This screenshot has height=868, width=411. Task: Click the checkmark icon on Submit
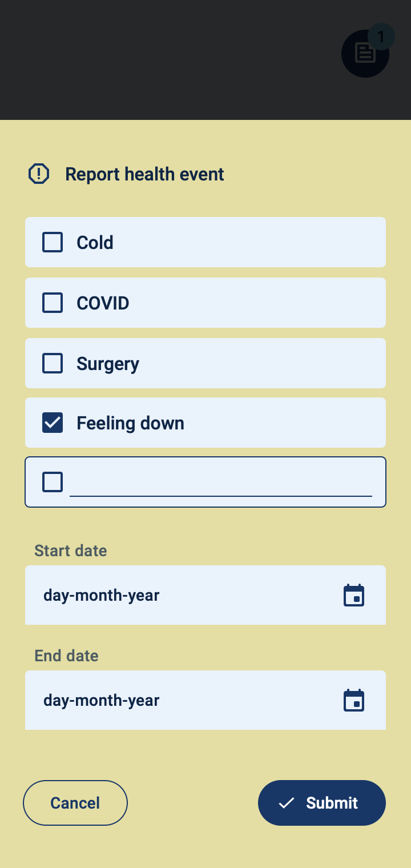[286, 803]
